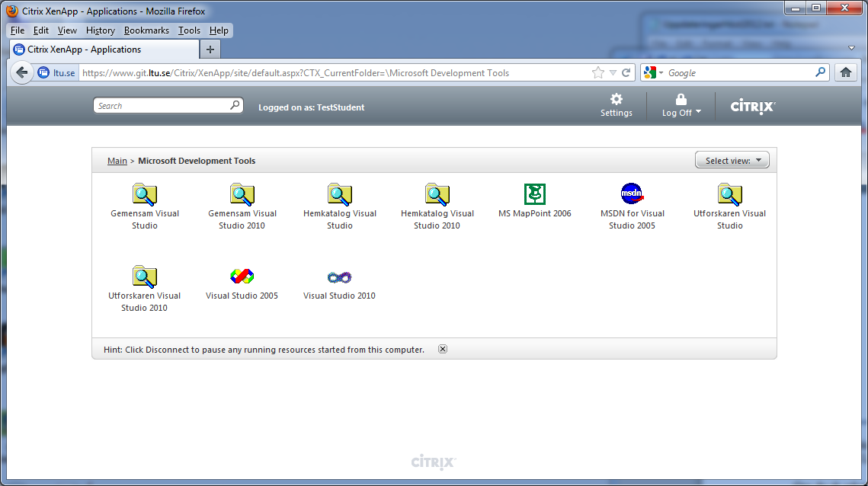Viewport: 868px width, 486px height.
Task: Open the URL history dropdown arrow
Action: [x=613, y=72]
